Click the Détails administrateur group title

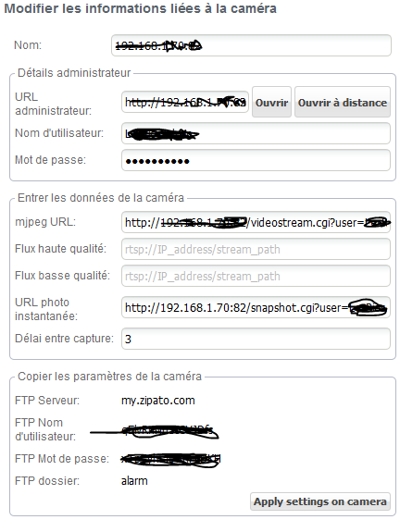[x=74, y=72]
